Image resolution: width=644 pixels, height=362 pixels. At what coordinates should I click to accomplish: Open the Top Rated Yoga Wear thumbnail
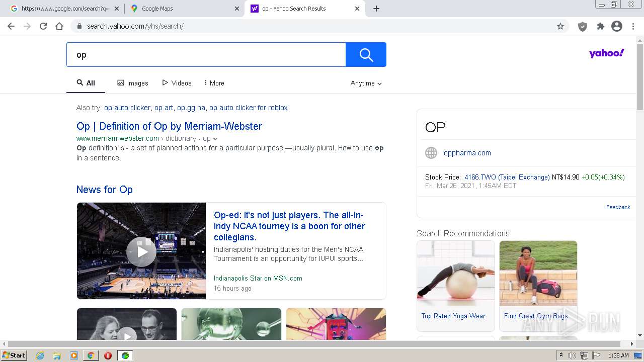tap(456, 274)
